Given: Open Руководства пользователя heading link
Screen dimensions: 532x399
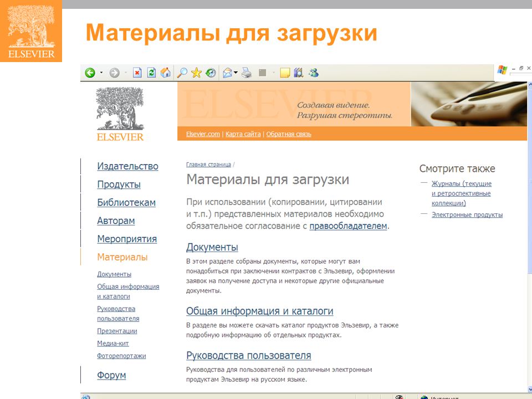Looking at the screenshot, I should pos(248,356).
